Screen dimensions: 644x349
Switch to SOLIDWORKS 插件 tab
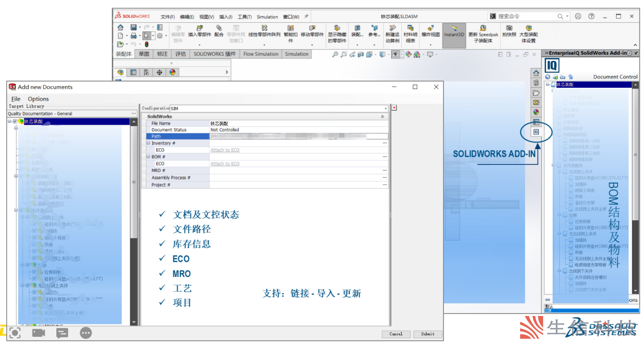coord(214,54)
